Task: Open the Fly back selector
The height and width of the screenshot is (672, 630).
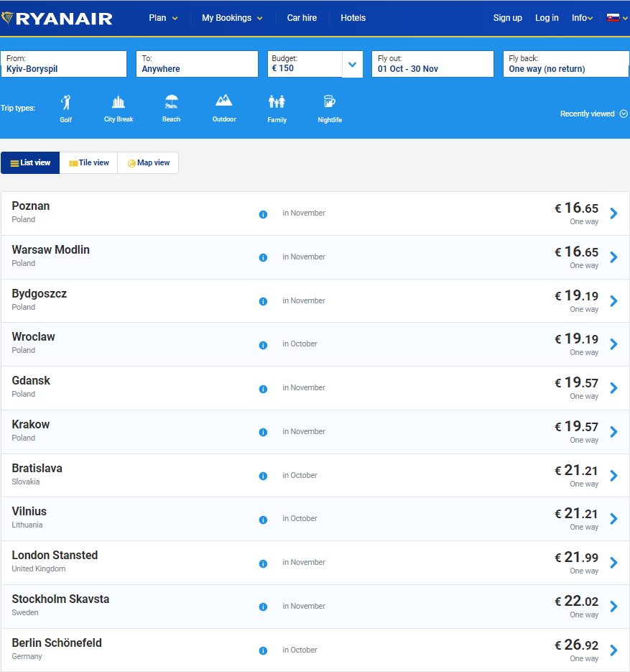Action: click(566, 64)
